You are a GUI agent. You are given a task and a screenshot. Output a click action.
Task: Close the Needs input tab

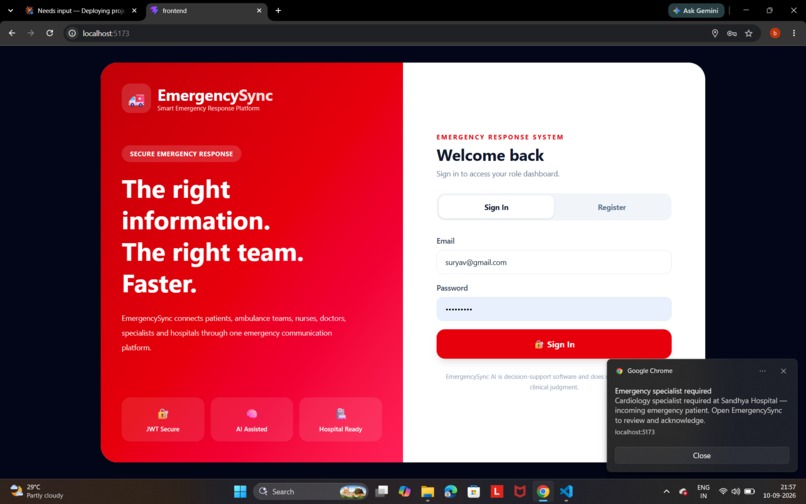pyautogui.click(x=134, y=10)
